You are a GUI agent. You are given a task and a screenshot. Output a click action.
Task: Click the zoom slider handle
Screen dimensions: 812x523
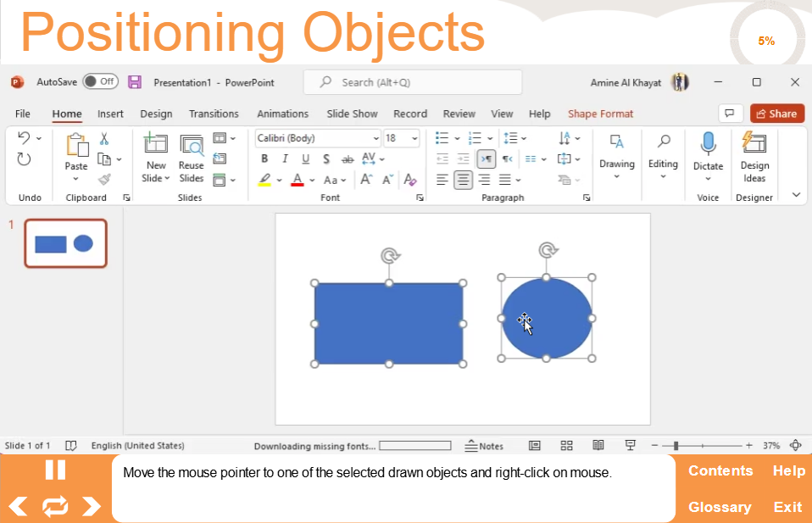(676, 446)
